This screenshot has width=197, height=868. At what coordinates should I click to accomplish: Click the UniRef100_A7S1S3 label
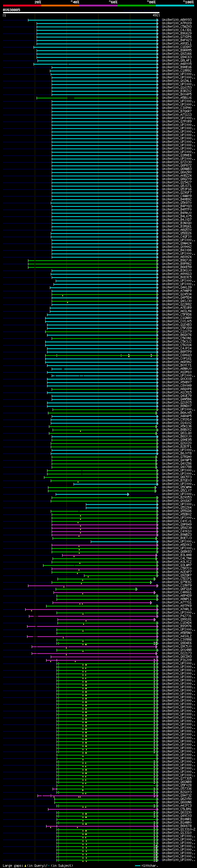pos(177,115)
